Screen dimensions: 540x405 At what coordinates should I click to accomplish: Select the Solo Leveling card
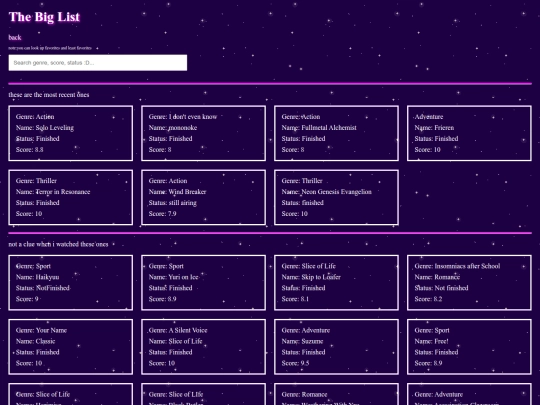click(71, 133)
